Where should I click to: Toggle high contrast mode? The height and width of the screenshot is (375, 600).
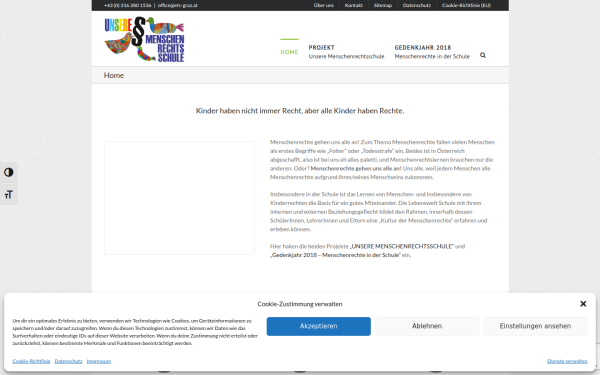8,173
